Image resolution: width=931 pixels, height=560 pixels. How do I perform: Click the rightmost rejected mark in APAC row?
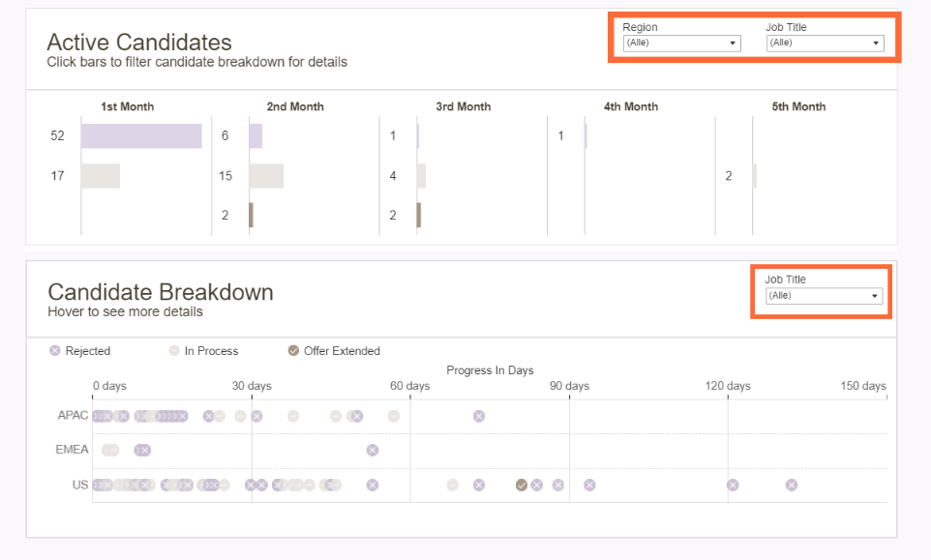pyautogui.click(x=479, y=416)
